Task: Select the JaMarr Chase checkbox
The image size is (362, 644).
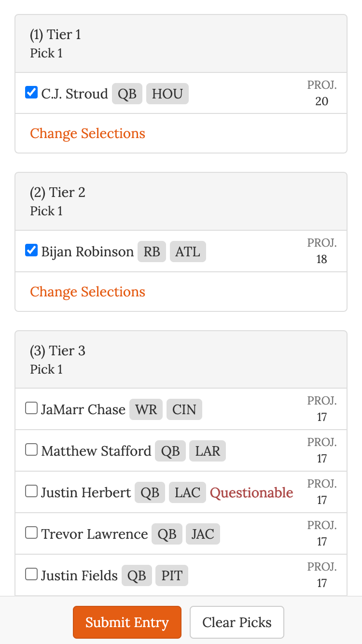Action: [x=31, y=408]
